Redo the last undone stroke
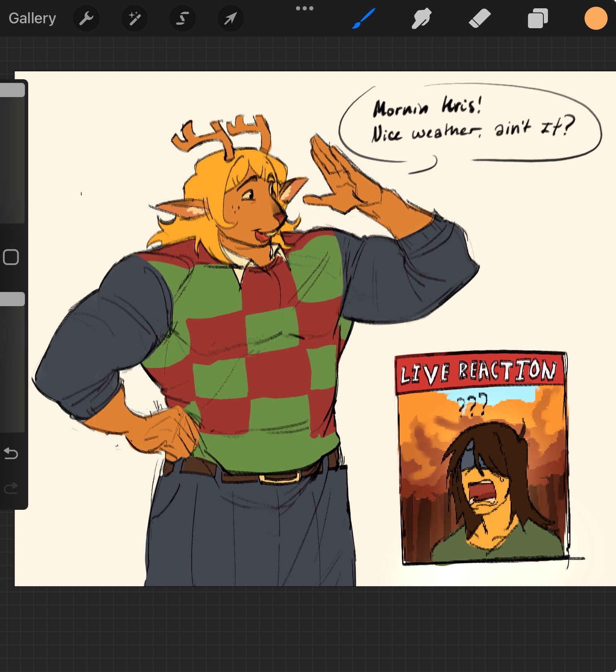The image size is (616, 672). click(11, 488)
